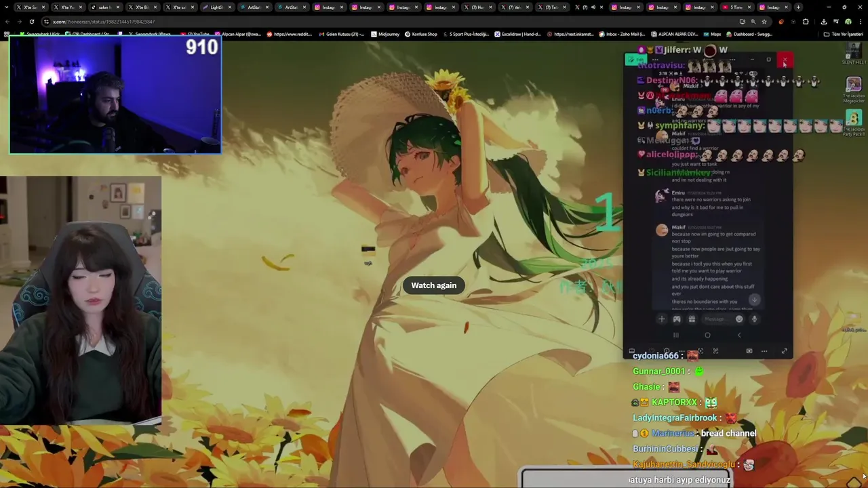Open the green browser profile avatar
Viewport: 868px width, 488px height.
848,22
